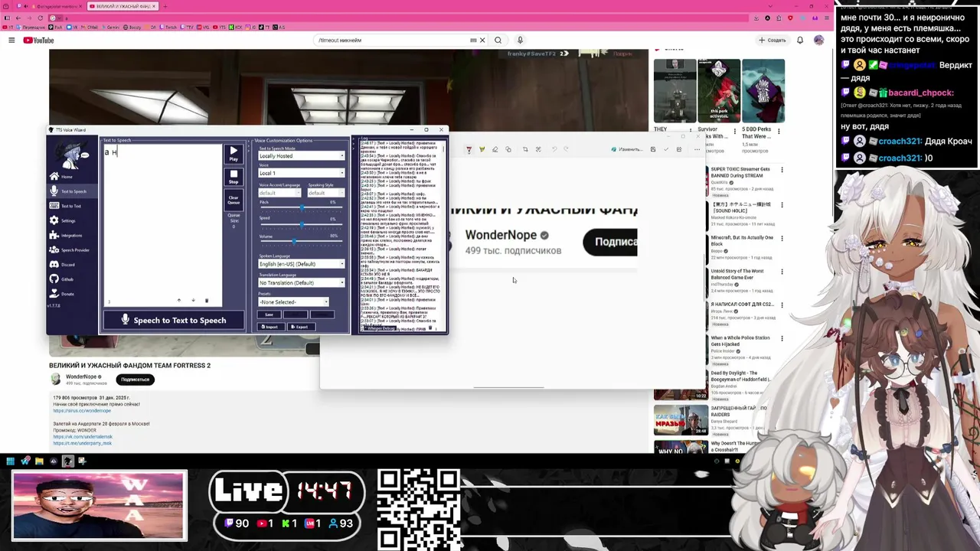Click trash icon in log panel
This screenshot has height=551, width=980.
point(430,328)
